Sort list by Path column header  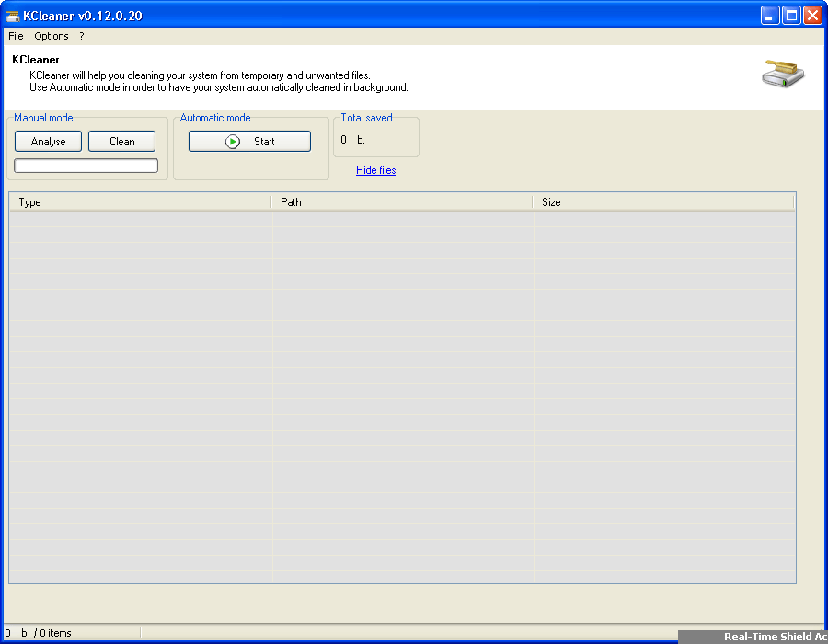[402, 202]
